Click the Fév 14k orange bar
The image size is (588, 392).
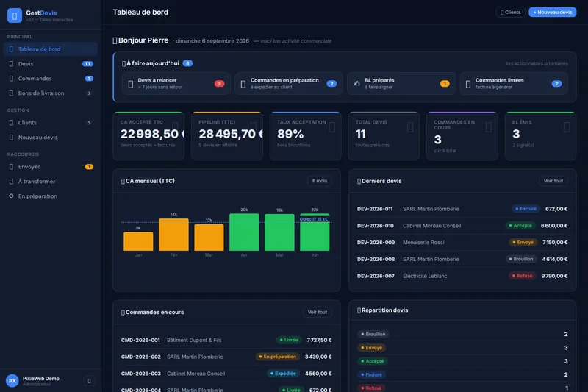pyautogui.click(x=173, y=235)
